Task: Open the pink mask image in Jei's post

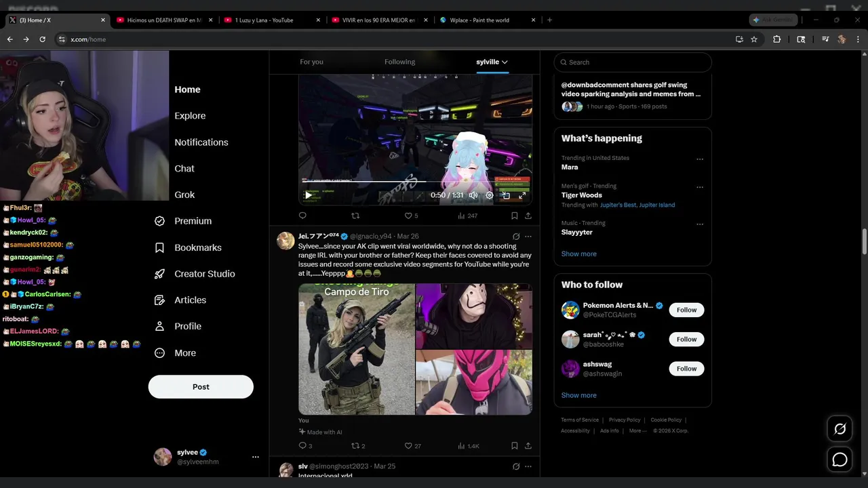Action: [x=474, y=382]
